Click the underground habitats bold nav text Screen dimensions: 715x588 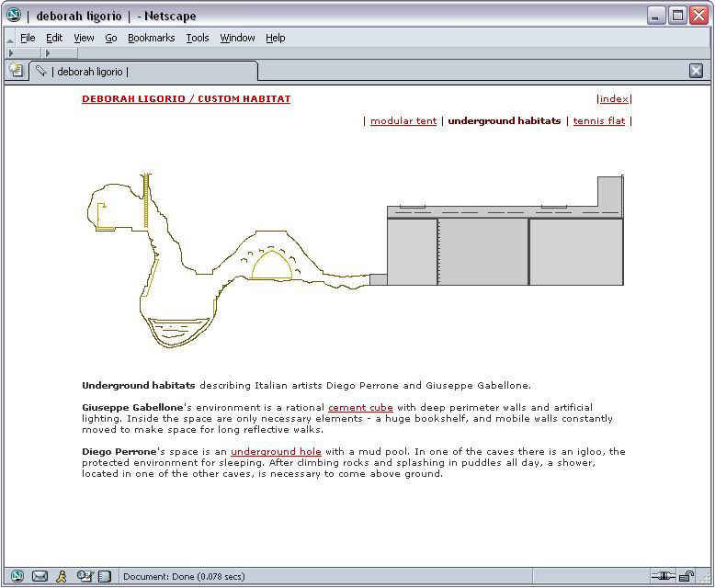point(505,120)
